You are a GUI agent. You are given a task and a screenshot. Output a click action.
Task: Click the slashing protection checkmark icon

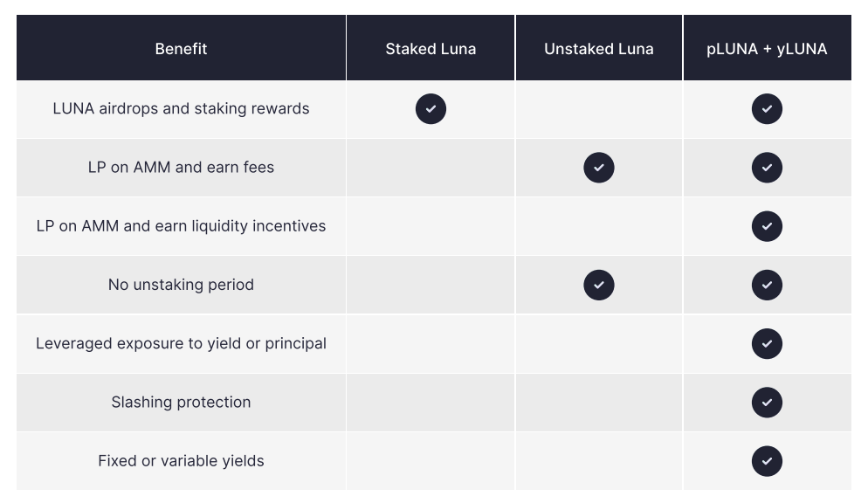coord(767,402)
